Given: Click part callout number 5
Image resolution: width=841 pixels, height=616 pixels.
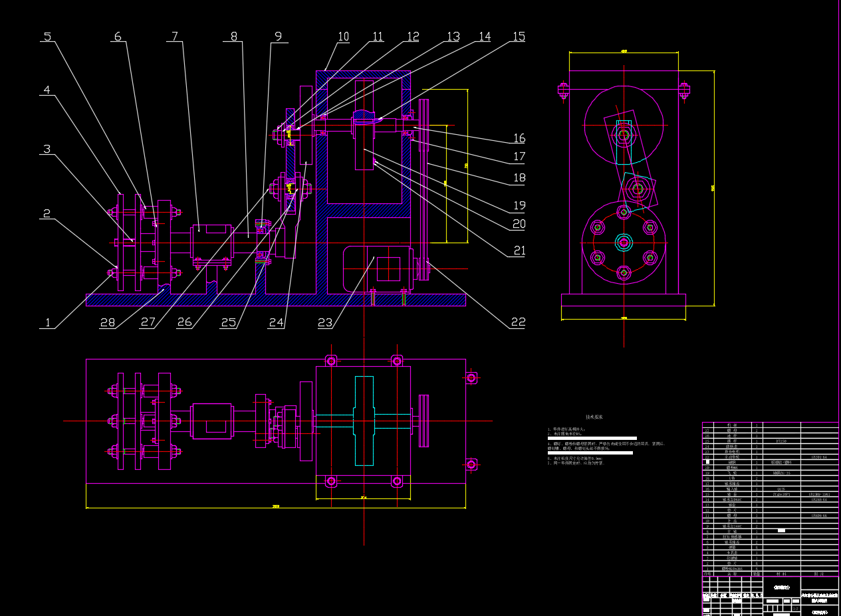Looking at the screenshot, I should tap(47, 37).
